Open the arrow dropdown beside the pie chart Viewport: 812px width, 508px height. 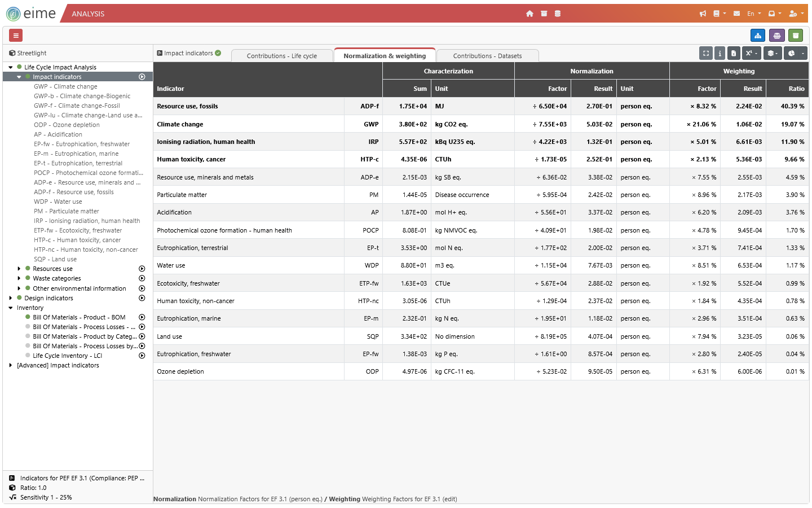[x=803, y=53]
